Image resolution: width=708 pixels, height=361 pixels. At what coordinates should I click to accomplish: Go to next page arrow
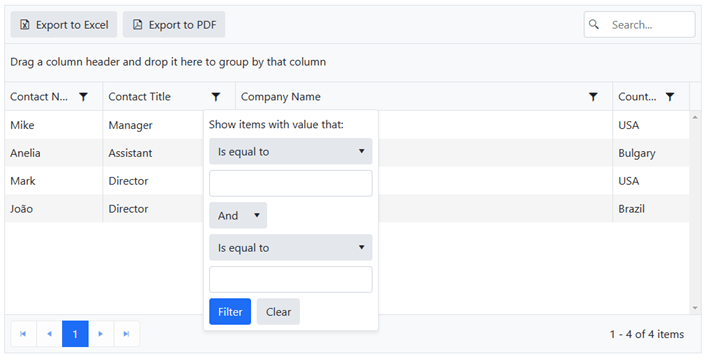coord(101,334)
